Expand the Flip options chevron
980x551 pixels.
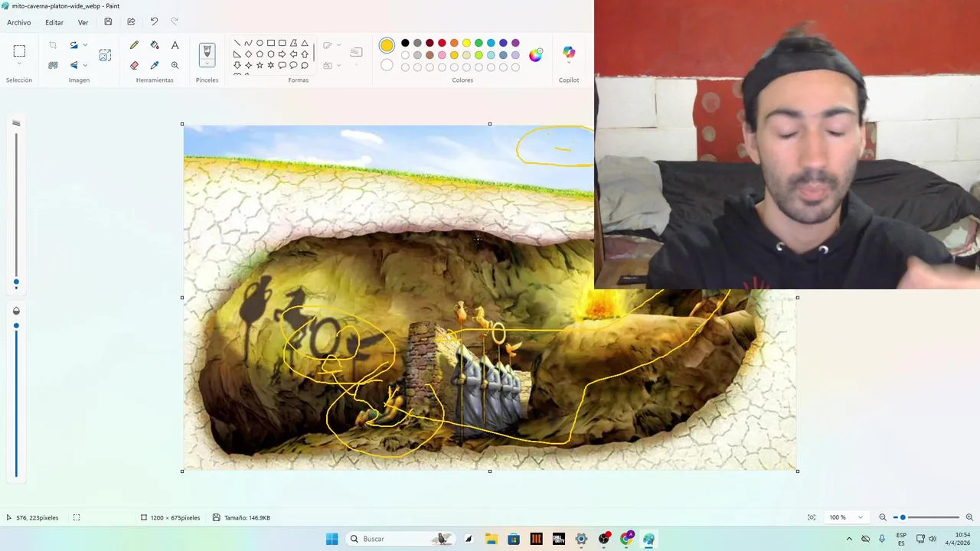pyautogui.click(x=85, y=65)
